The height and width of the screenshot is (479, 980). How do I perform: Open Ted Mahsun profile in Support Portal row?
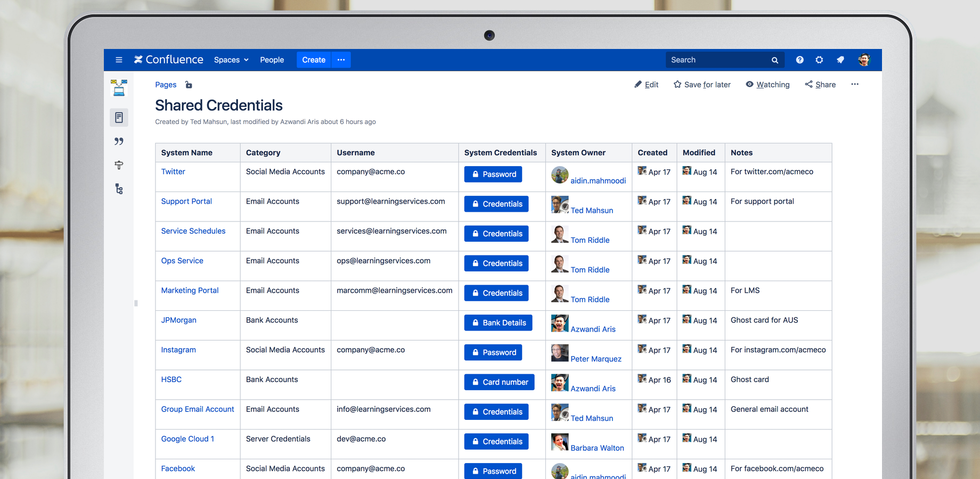click(x=592, y=211)
